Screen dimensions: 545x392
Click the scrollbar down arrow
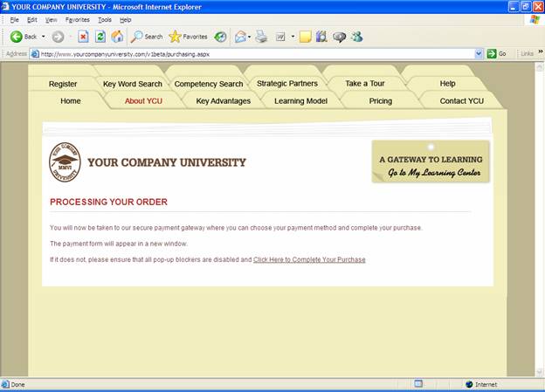pos(540,372)
